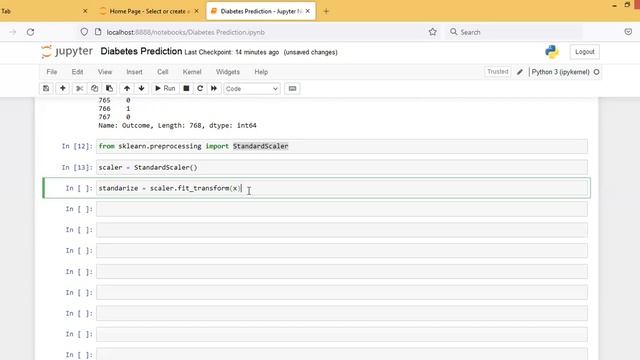Click the In [12]: prompt label
The height and width of the screenshot is (360, 640).
pyautogui.click(x=77, y=146)
